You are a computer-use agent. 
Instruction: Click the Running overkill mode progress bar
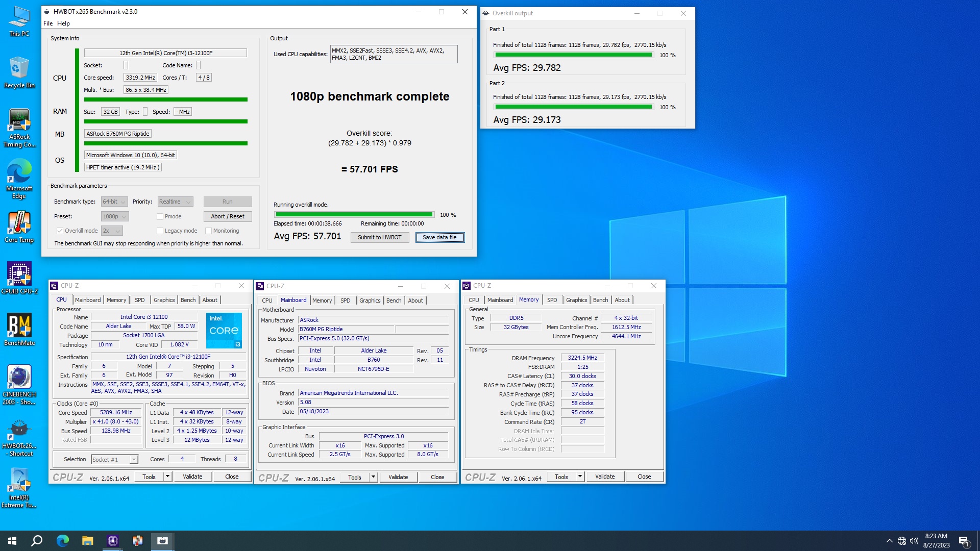click(x=354, y=215)
